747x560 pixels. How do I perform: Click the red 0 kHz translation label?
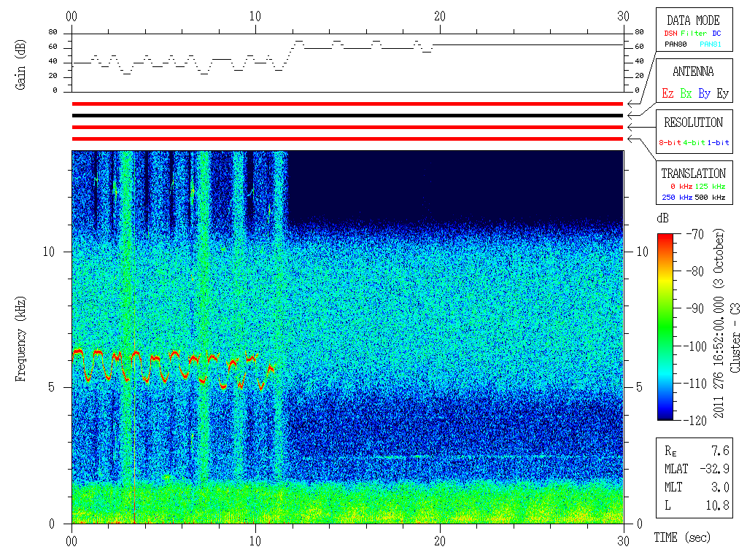pyautogui.click(x=681, y=186)
